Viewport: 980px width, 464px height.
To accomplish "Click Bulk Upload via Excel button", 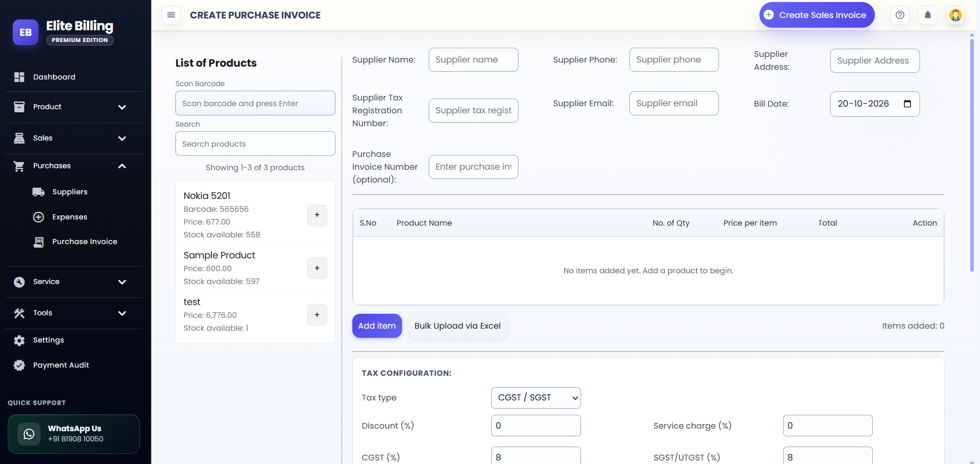I will pos(457,326).
